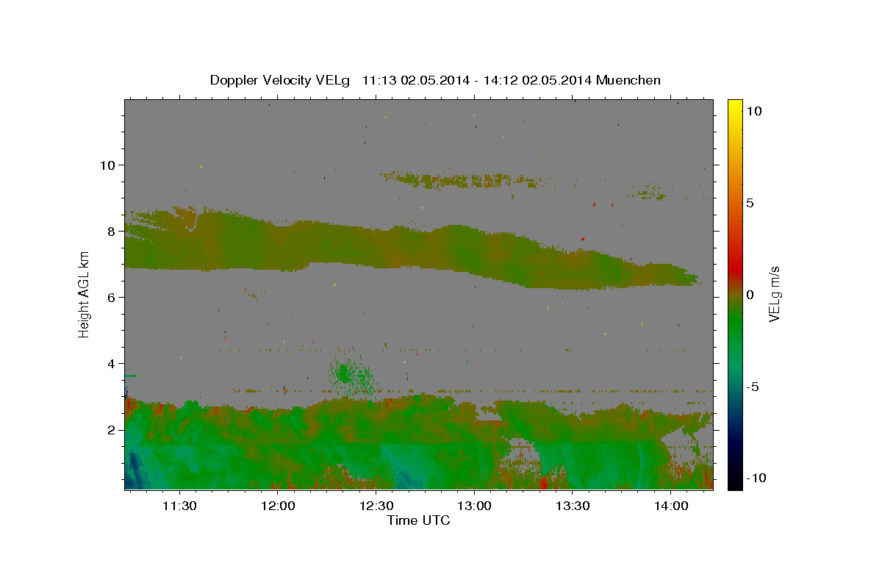Click the height tick label '10' on left axis
This screenshot has width=882, height=588.
[110, 165]
